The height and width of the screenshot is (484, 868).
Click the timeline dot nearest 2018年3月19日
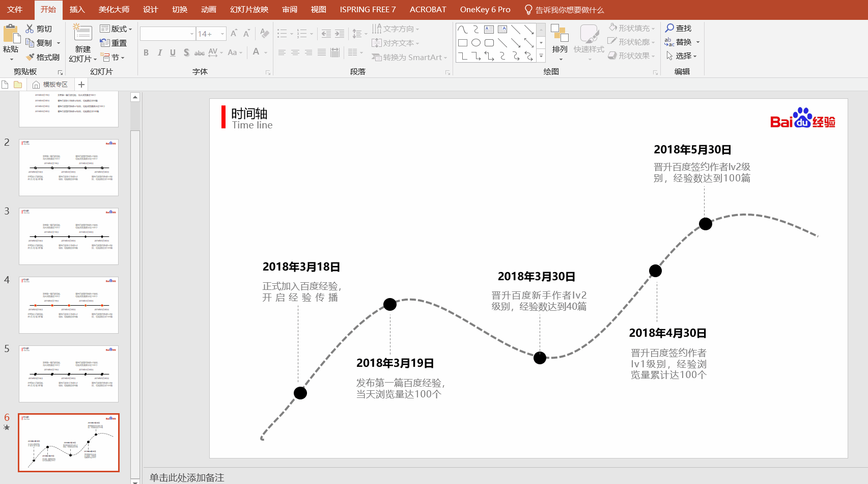(390, 304)
